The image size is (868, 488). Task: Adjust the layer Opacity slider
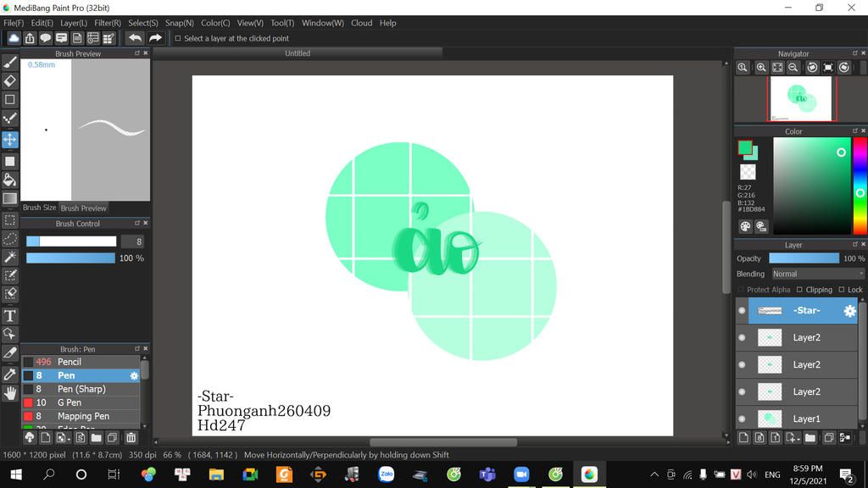[804, 258]
